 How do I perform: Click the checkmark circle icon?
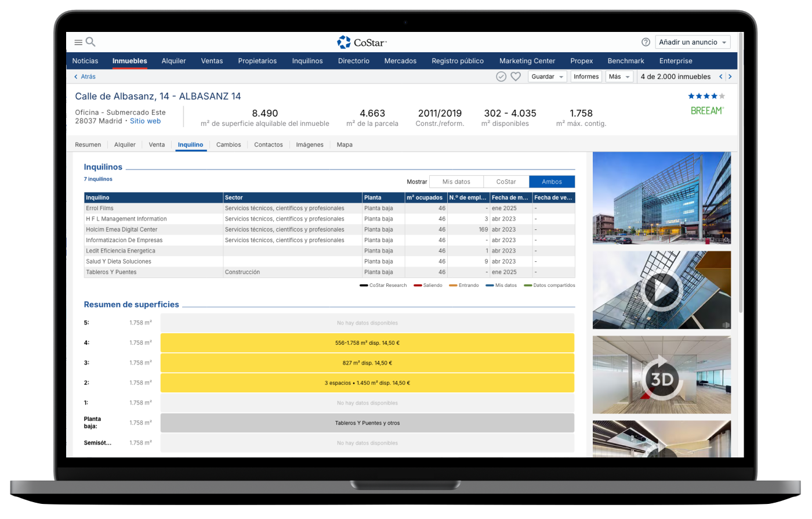pyautogui.click(x=501, y=77)
